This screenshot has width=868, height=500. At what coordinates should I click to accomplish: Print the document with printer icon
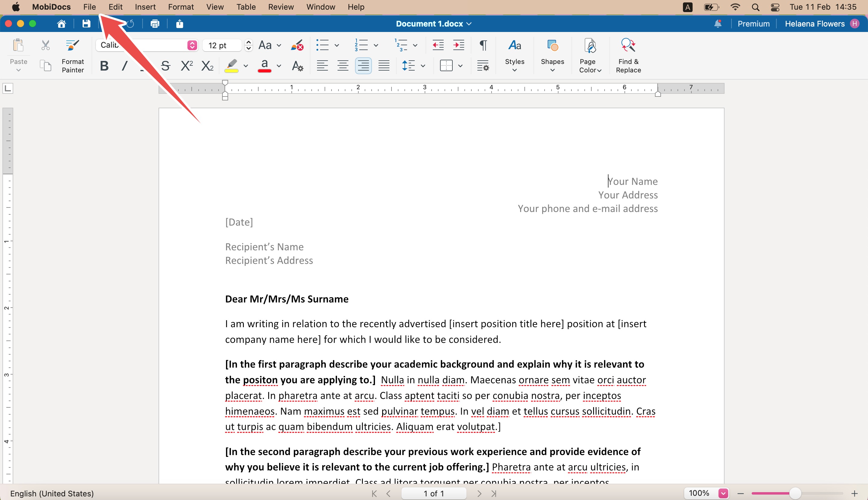(155, 24)
